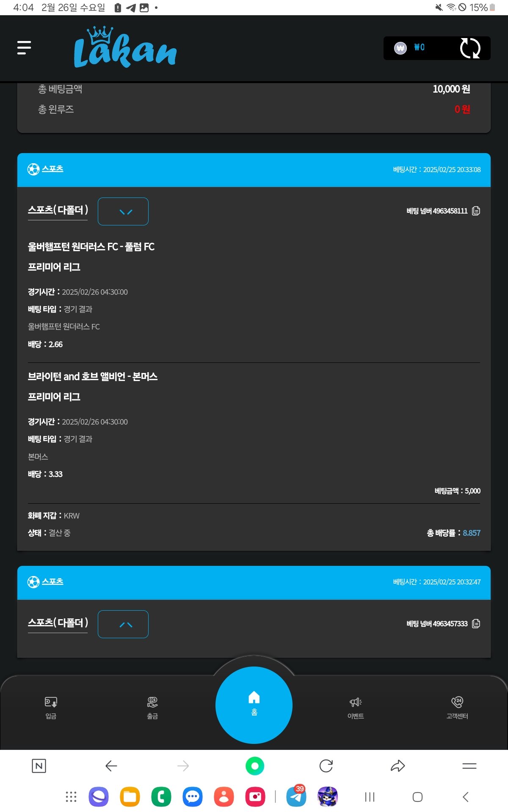Open the 입금 deposit icon
The width and height of the screenshot is (508, 812).
[51, 707]
